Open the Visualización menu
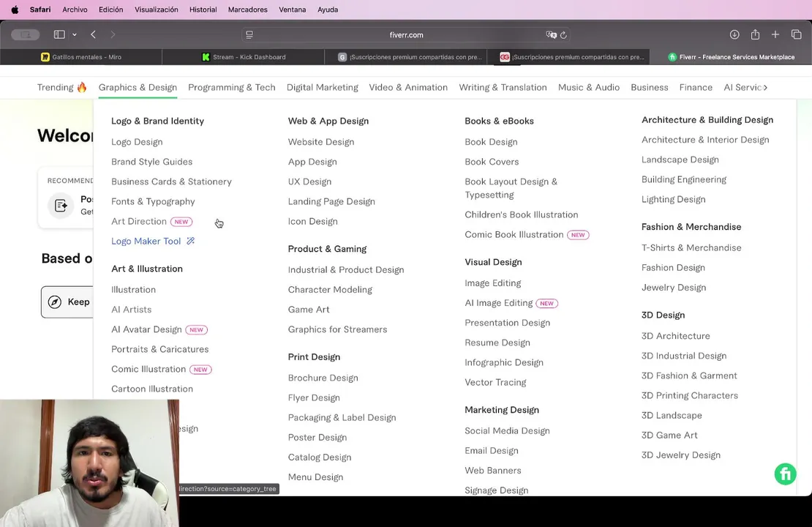812x527 pixels. 157,10
